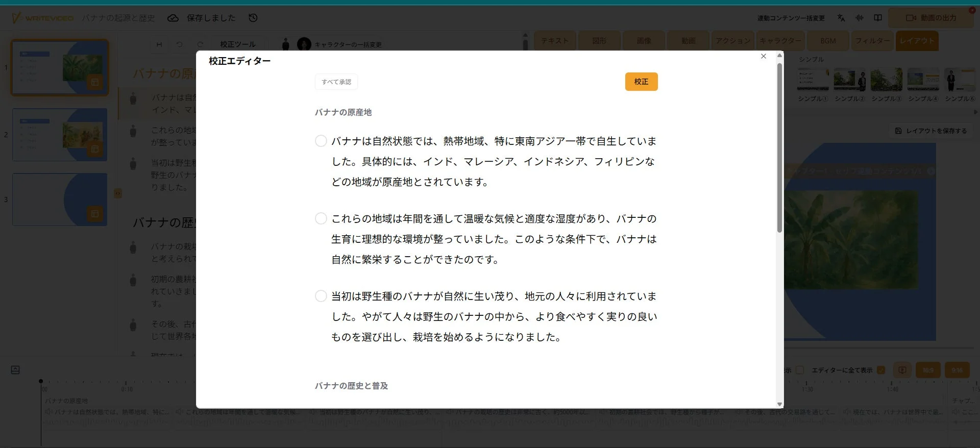Click the dialog vertical scrollbar thumb

(x=779, y=148)
